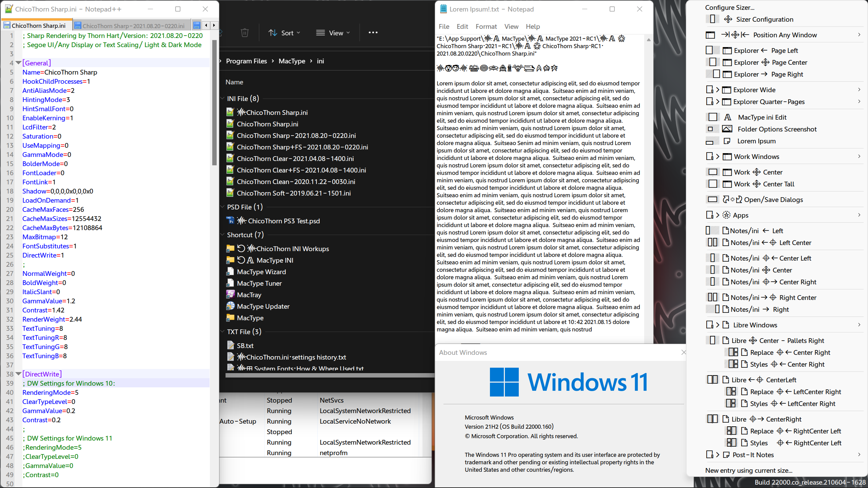Click the Notepad++ app icon in title bar
The image size is (868, 488).
(x=8, y=9)
